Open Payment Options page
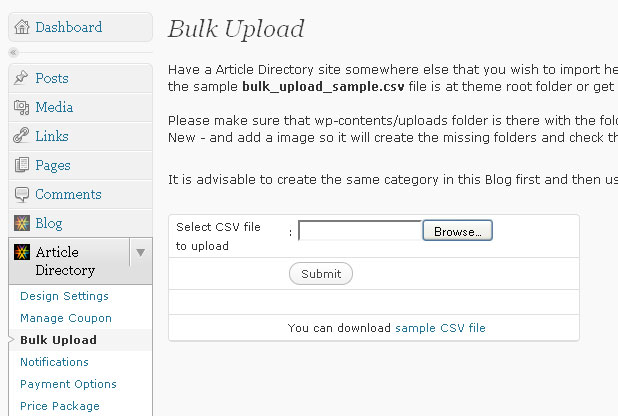This screenshot has height=416, width=618. 68,384
